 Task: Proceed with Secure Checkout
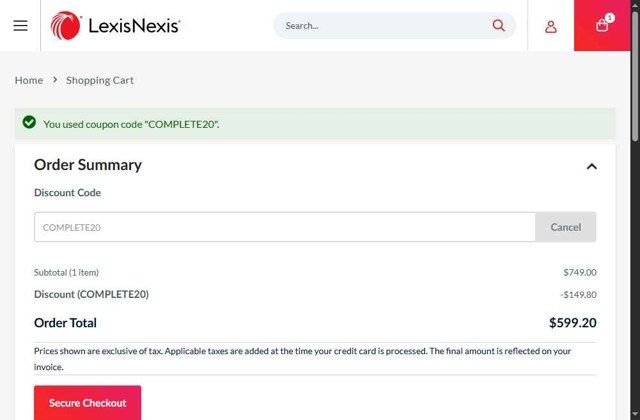[87, 402]
